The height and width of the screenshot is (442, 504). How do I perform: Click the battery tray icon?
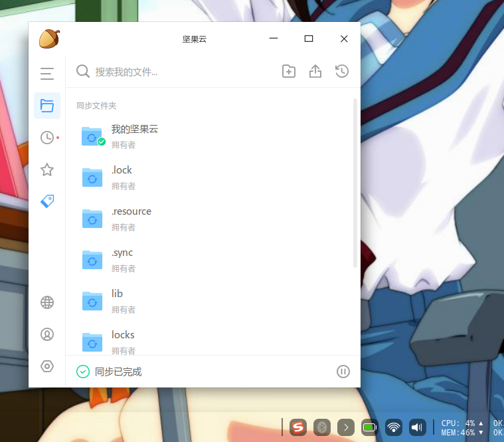pyautogui.click(x=370, y=427)
